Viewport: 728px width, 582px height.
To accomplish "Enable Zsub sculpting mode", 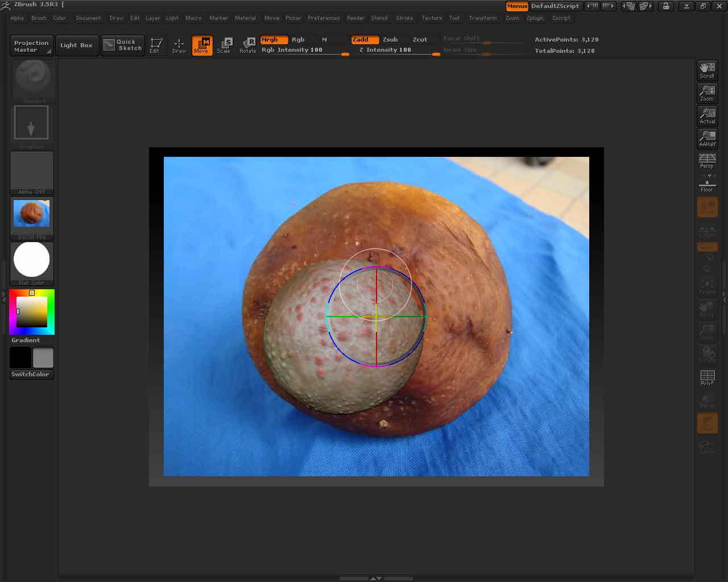I will tap(390, 40).
